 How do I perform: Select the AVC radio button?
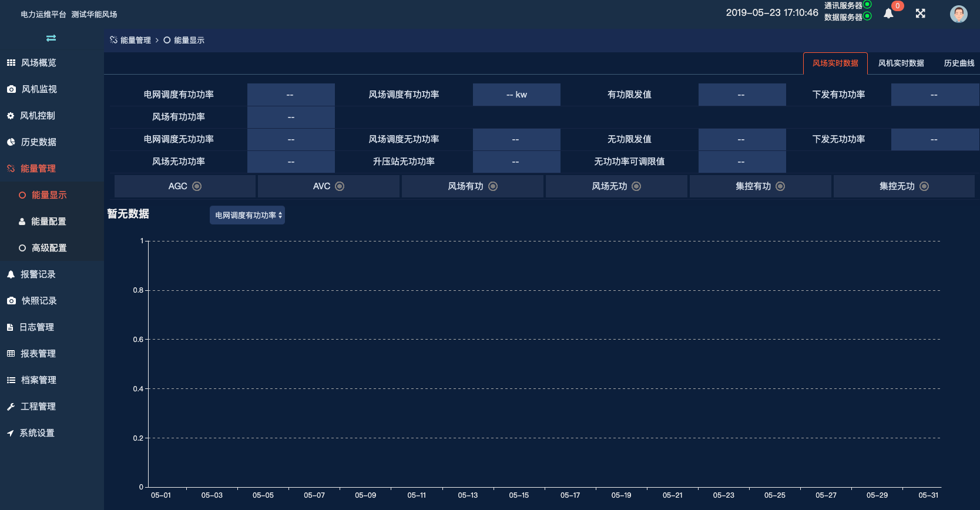tap(340, 186)
